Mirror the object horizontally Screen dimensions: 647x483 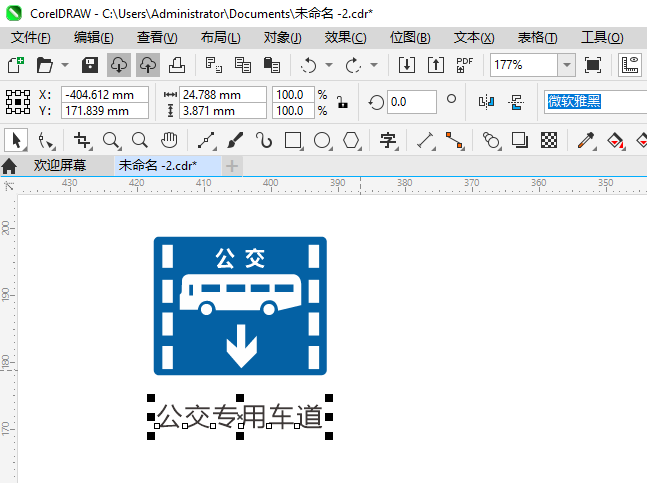pyautogui.click(x=486, y=102)
